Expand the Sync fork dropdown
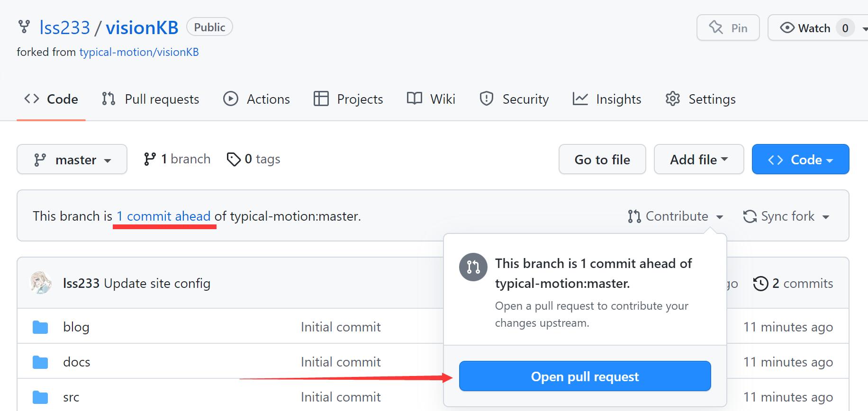This screenshot has height=411, width=868. pos(787,216)
